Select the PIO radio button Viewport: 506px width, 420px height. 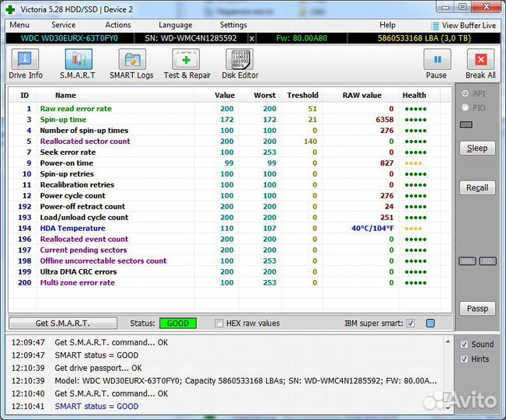(x=465, y=107)
